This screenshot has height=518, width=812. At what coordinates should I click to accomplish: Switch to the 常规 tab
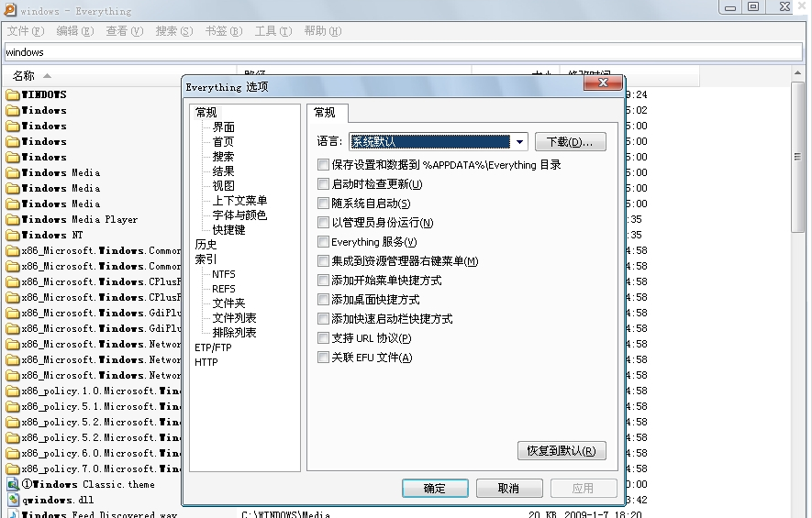coord(326,113)
